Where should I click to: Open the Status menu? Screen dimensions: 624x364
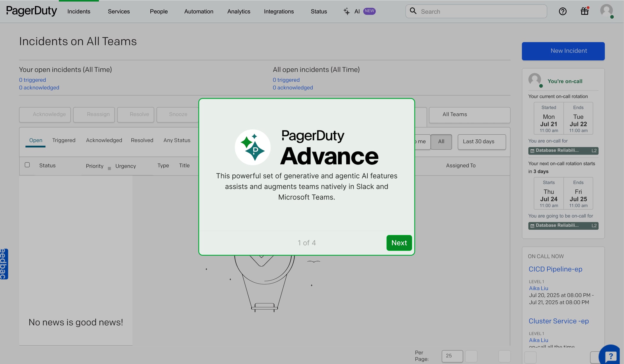click(319, 12)
